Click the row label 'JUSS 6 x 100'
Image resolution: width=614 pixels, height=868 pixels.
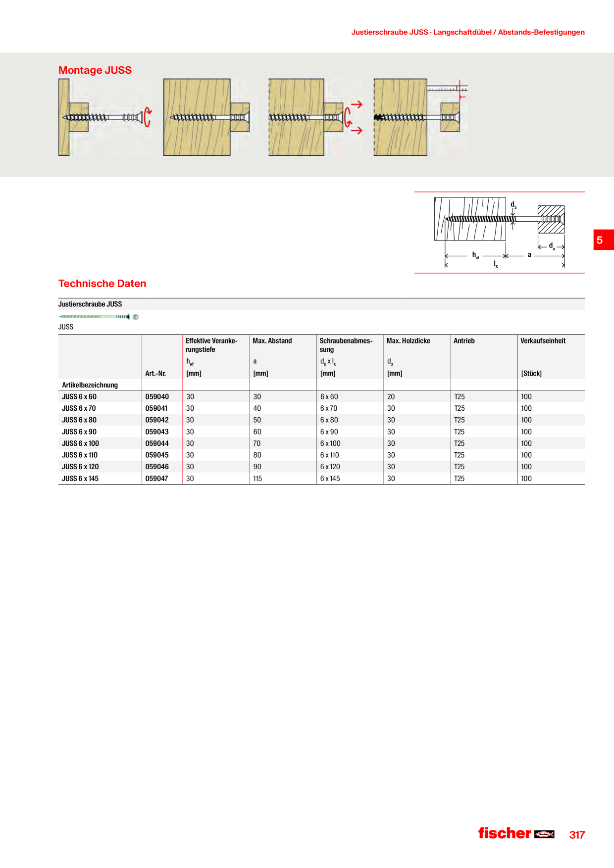80,443
